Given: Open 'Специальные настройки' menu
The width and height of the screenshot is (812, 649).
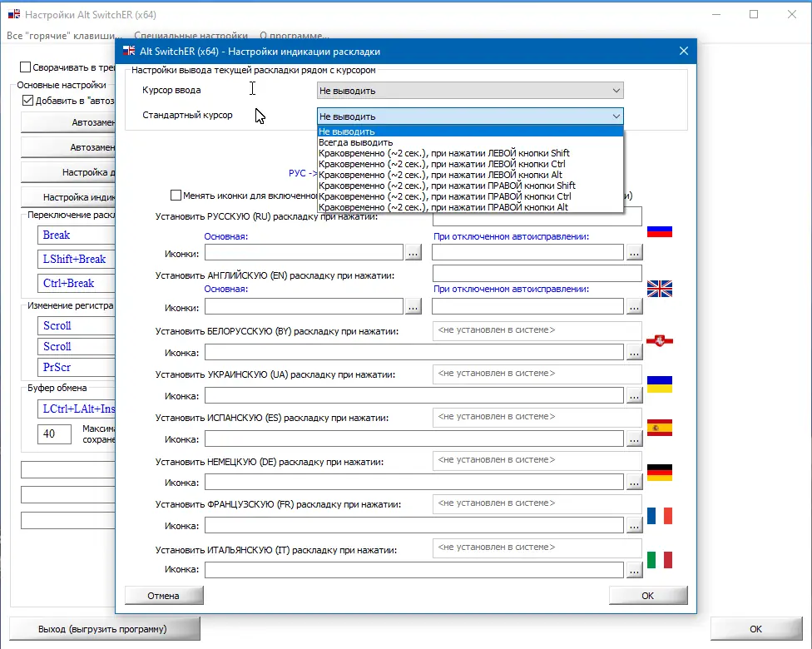Looking at the screenshot, I should coord(191,36).
